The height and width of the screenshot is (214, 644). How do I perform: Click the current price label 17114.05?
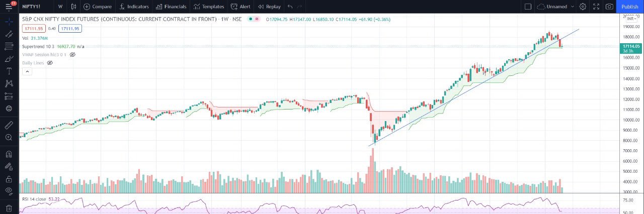click(631, 46)
